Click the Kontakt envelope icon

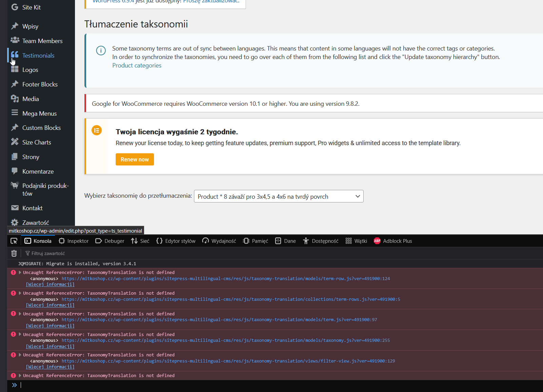pyautogui.click(x=15, y=208)
